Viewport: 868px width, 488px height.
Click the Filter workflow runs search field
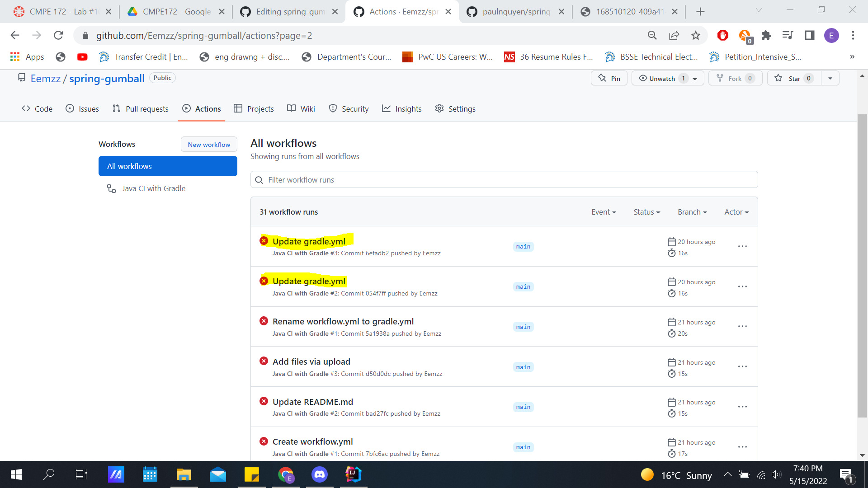[504, 180]
